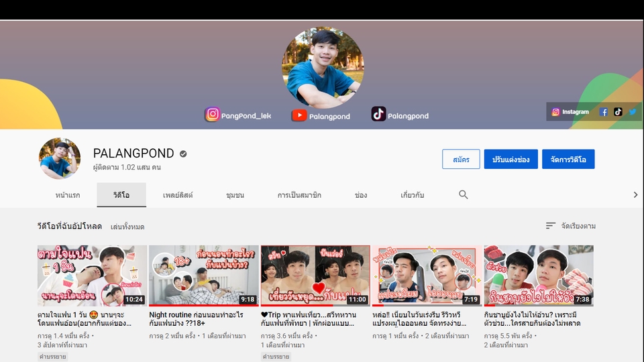Click the YouTube logo in the banner
The width and height of the screenshot is (644, 362).
pyautogui.click(x=299, y=115)
